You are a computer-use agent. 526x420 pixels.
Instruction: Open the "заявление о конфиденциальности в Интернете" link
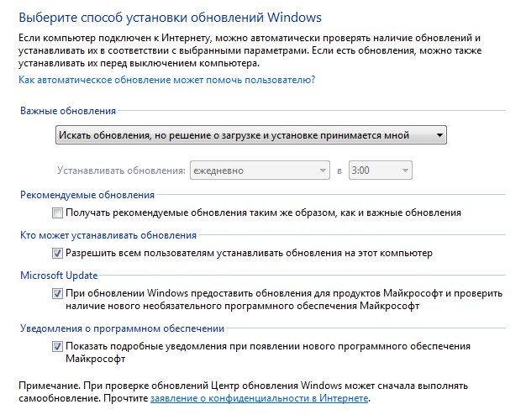pos(259,397)
